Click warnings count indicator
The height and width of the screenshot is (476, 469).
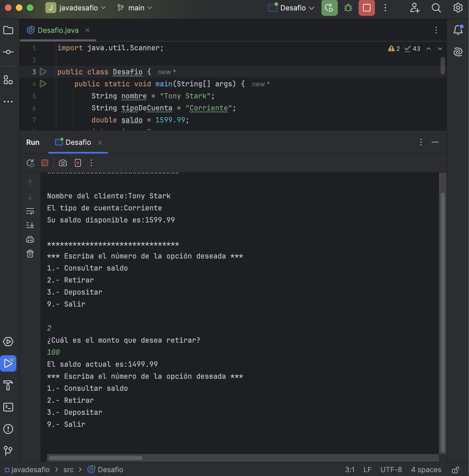tap(394, 49)
